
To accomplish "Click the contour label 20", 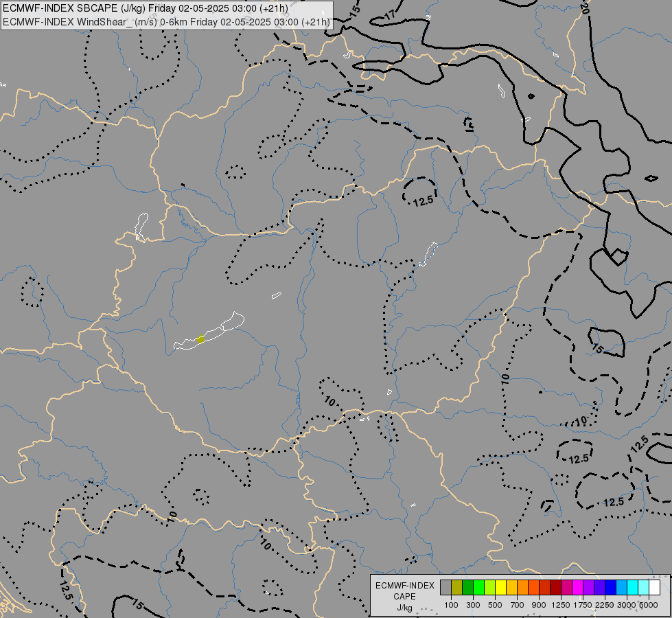I will tap(586, 8).
